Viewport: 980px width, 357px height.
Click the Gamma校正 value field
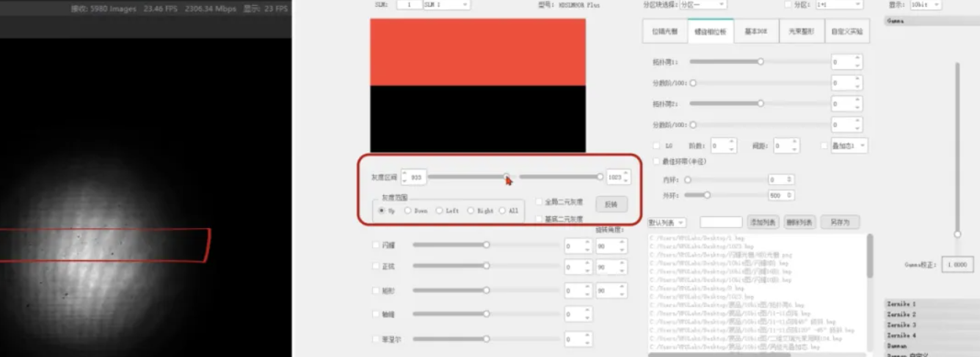pyautogui.click(x=956, y=265)
